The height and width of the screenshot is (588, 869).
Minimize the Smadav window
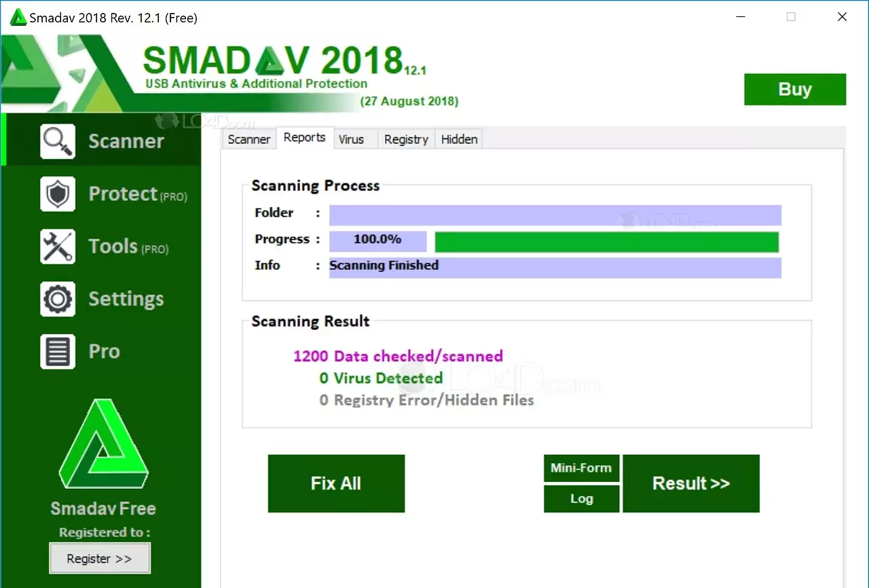coord(739,18)
